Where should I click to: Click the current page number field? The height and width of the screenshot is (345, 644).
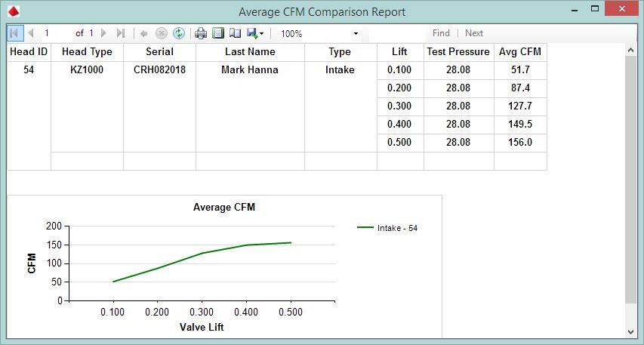pos(56,33)
